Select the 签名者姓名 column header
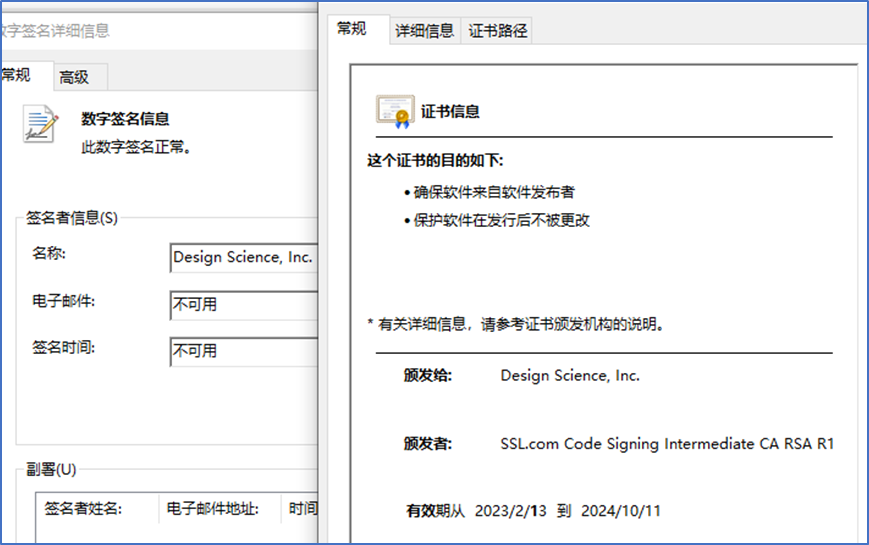This screenshot has width=869, height=545. coord(98,508)
